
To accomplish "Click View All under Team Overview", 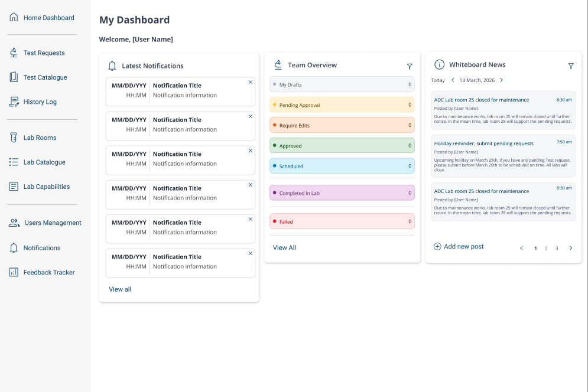I will point(284,248).
